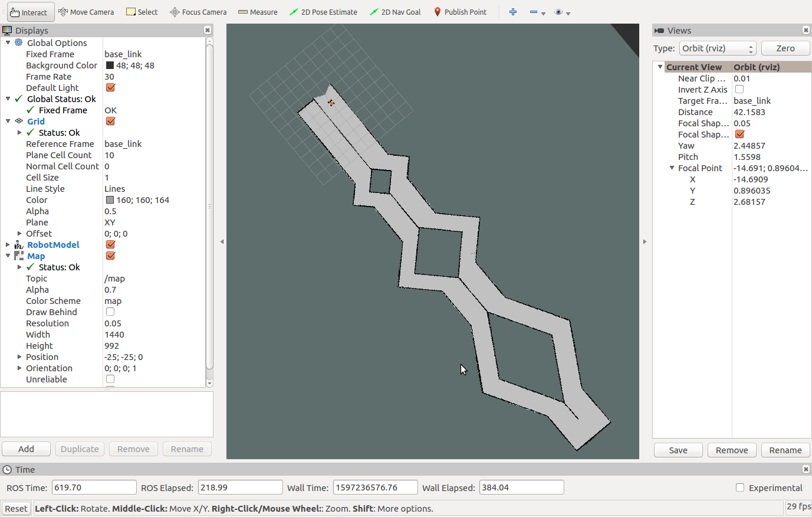This screenshot has width=812, height=517.
Task: Click the ROS Elapsed field
Action: (241, 487)
